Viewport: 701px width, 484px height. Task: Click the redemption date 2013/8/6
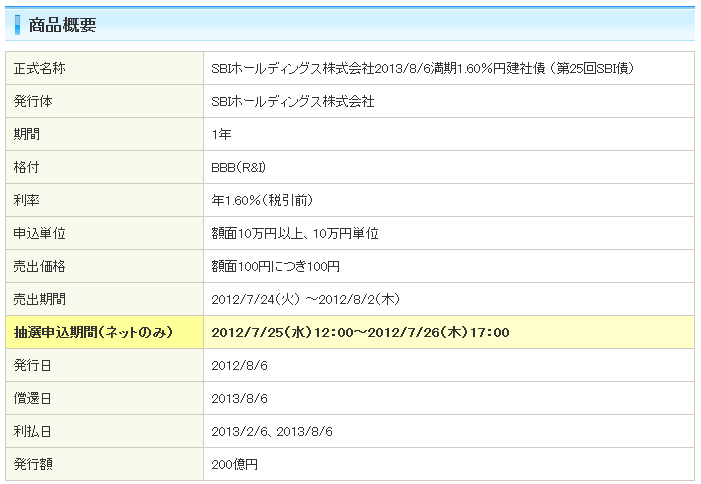tap(239, 399)
